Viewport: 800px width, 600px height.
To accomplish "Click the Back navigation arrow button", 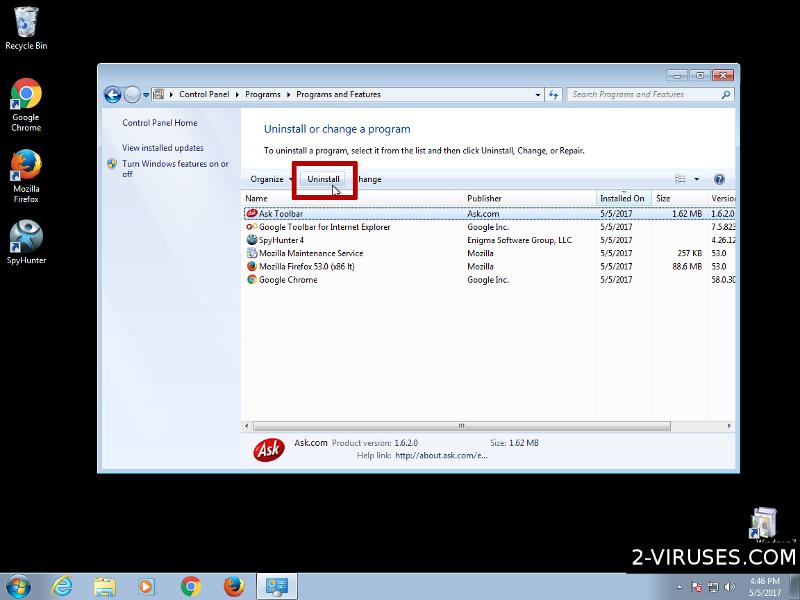I will tap(113, 94).
